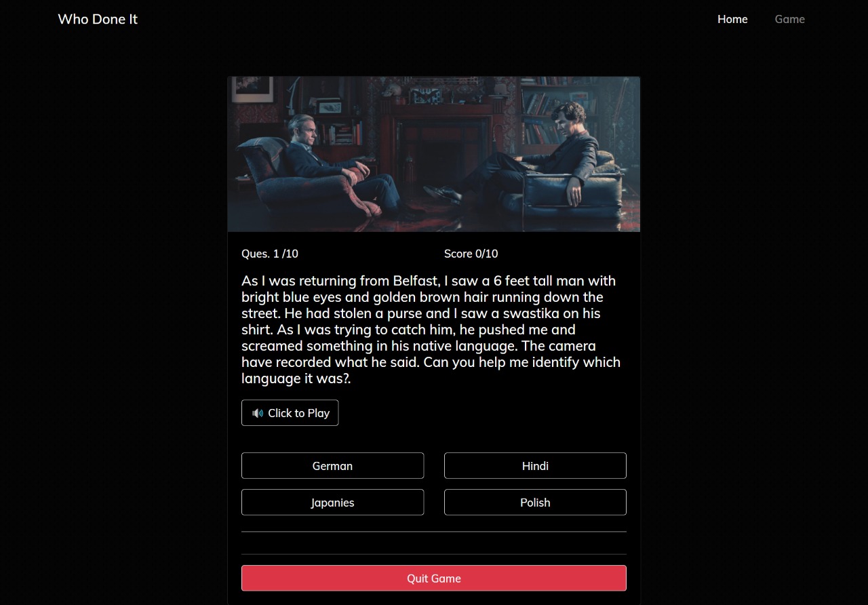
Task: Click the question paragraph text
Action: pos(431,330)
